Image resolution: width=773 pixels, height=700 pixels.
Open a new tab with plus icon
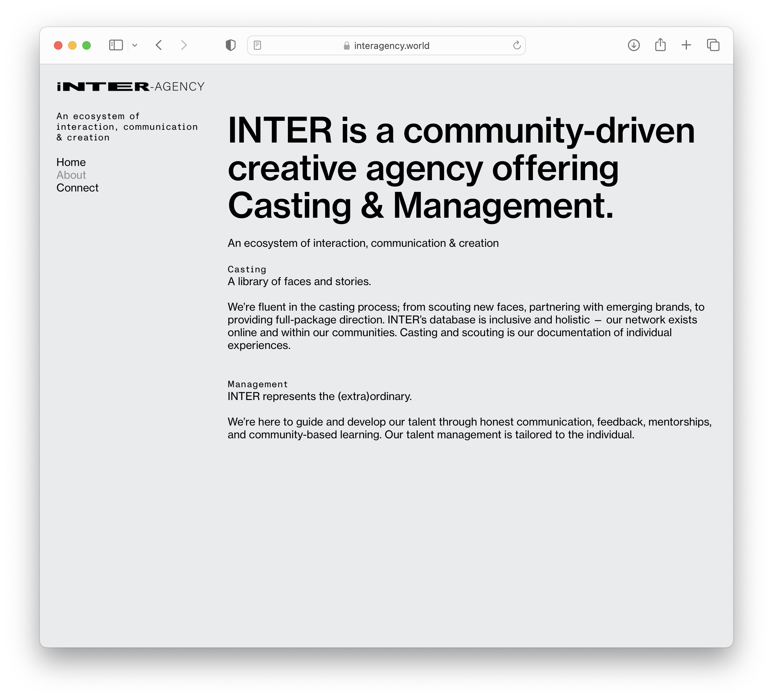tap(686, 45)
